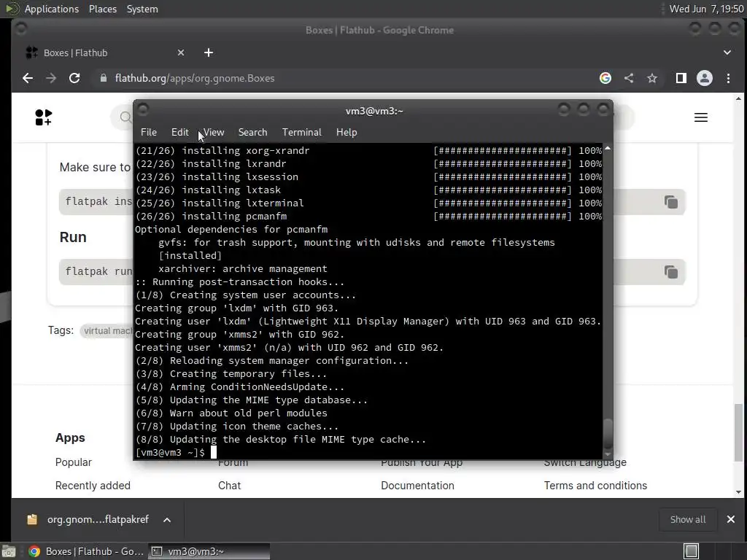Open terminal View menu
This screenshot has height=560, width=747.
click(214, 133)
